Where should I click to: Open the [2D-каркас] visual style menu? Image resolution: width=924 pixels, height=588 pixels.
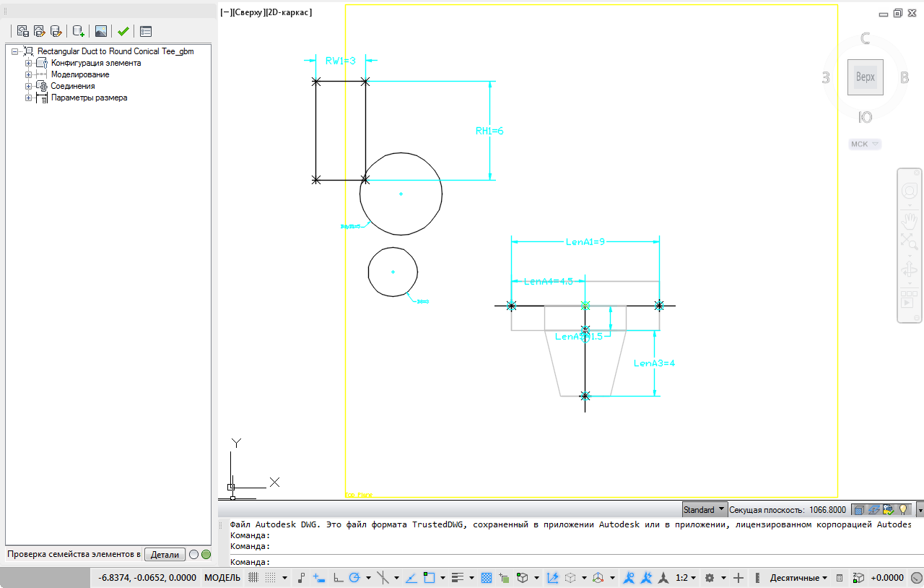click(x=289, y=12)
